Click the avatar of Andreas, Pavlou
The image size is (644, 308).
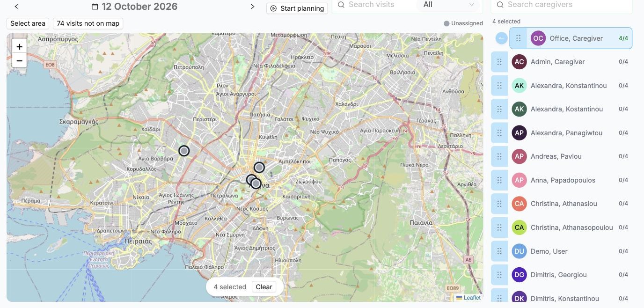pyautogui.click(x=519, y=156)
